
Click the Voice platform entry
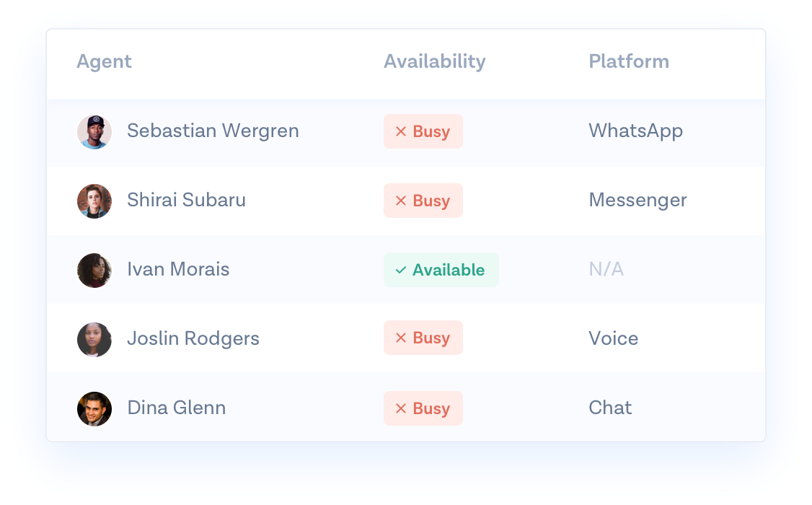(613, 339)
